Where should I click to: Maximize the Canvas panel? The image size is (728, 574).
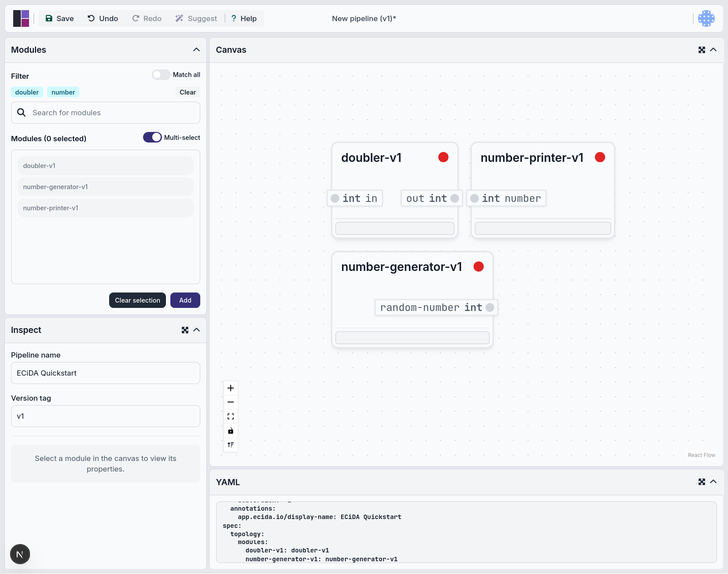click(702, 50)
